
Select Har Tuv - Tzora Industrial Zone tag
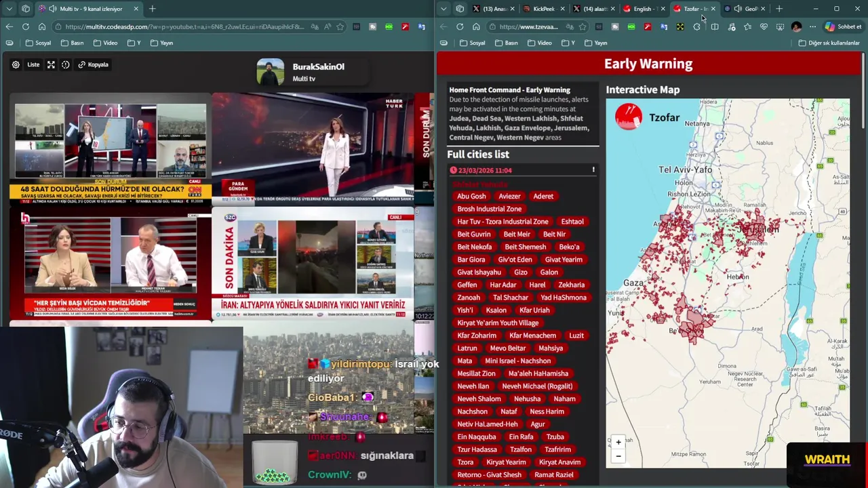click(503, 222)
